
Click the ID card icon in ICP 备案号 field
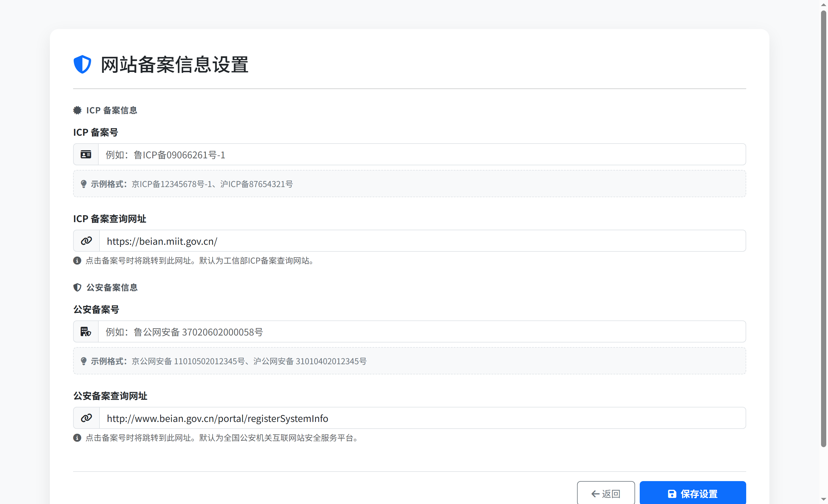86,155
